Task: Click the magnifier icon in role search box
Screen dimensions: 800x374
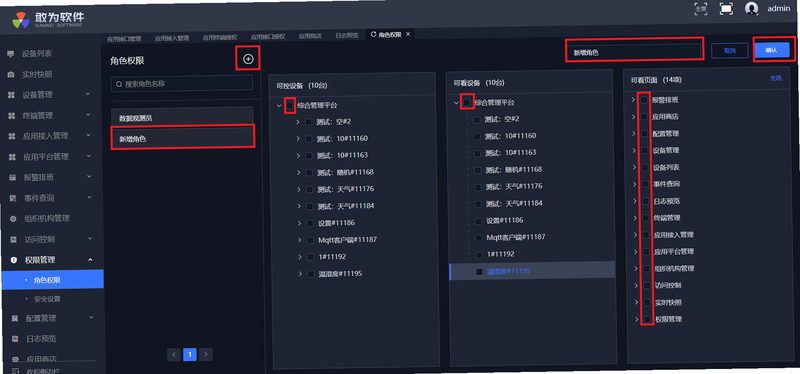Action: pos(119,84)
